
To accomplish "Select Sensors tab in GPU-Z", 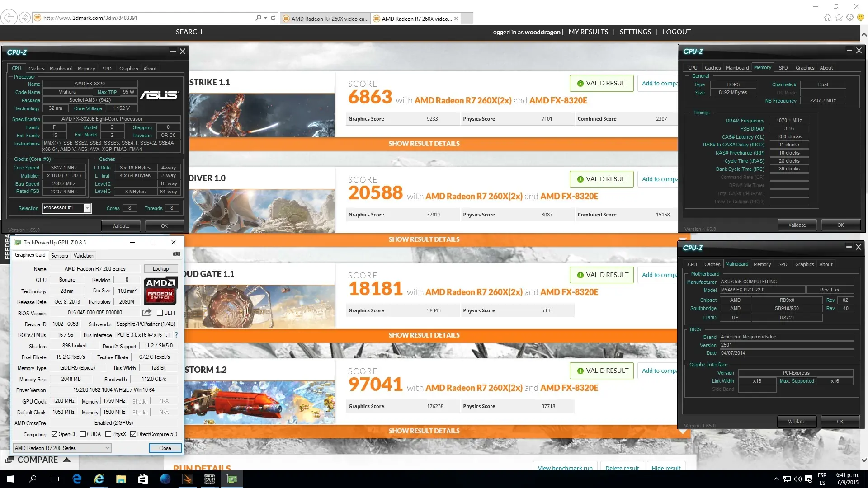I will [59, 256].
